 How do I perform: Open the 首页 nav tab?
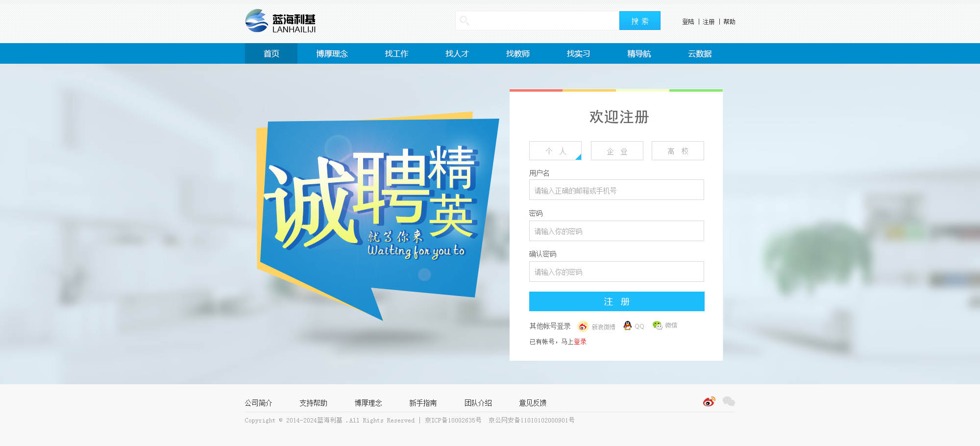tap(271, 53)
